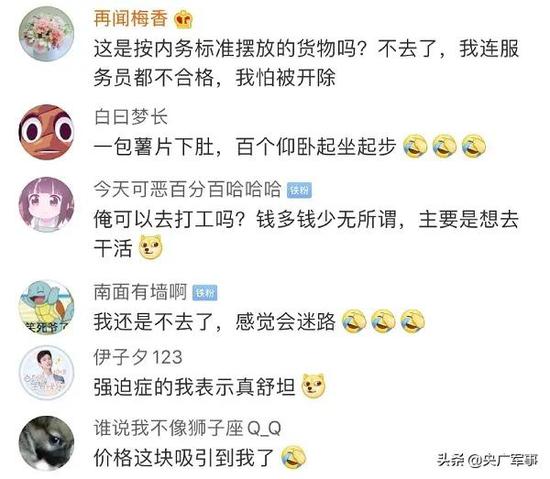Click last laughing emoji after 感觉会迷路
This screenshot has height=479, width=550.
pos(412,321)
